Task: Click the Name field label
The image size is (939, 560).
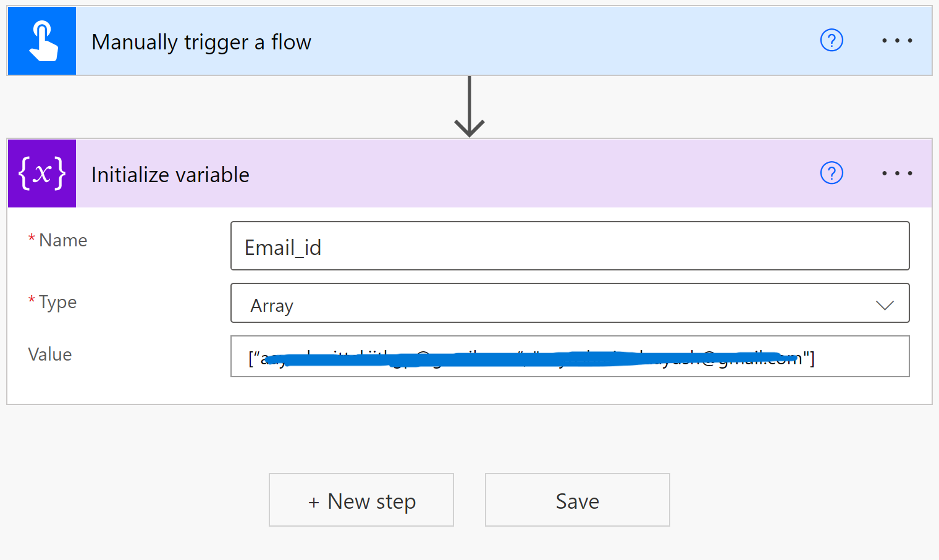Action: coord(62,240)
